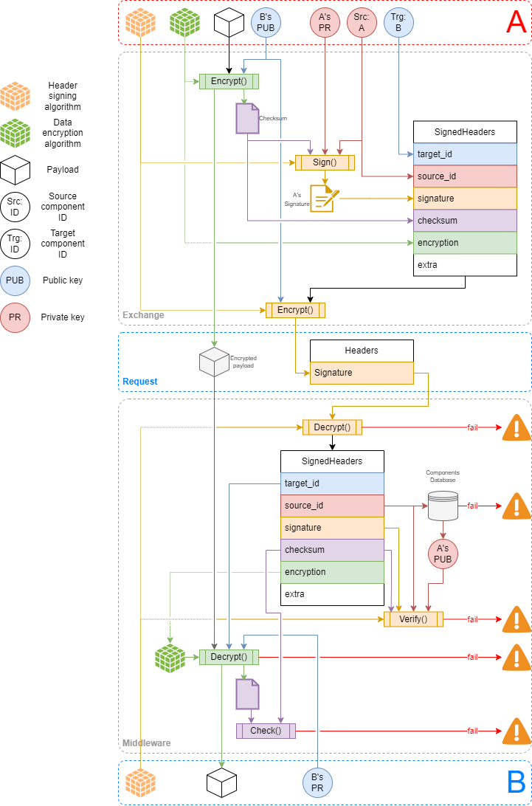532x806 pixels.
Task: Select the A's PUB circle below database
Action: (x=443, y=554)
